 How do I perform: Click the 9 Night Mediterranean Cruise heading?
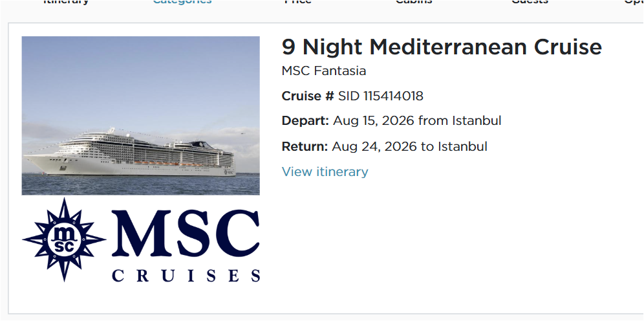tap(442, 47)
